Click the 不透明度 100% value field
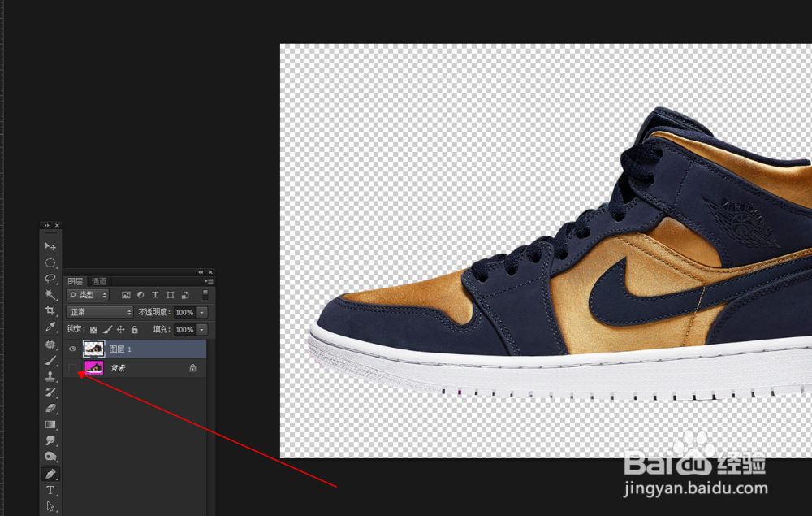 click(x=184, y=312)
